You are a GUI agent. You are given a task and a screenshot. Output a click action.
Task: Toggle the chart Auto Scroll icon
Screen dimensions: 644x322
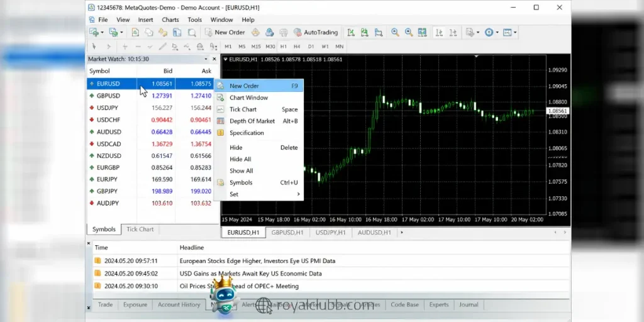(439, 32)
